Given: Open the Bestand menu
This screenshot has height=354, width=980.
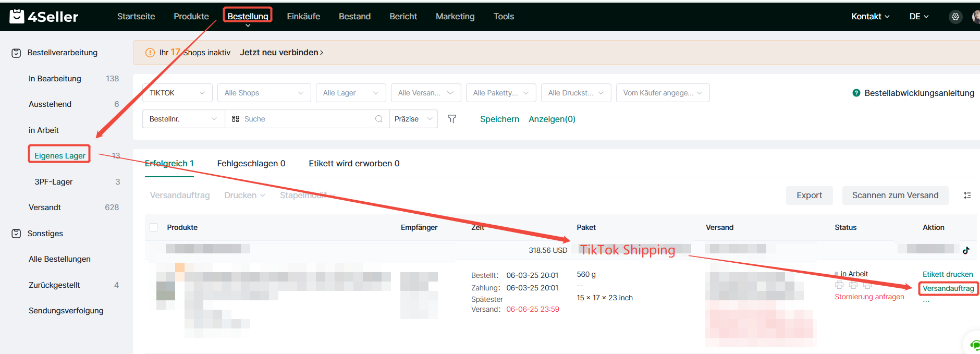Looking at the screenshot, I should [x=355, y=17].
